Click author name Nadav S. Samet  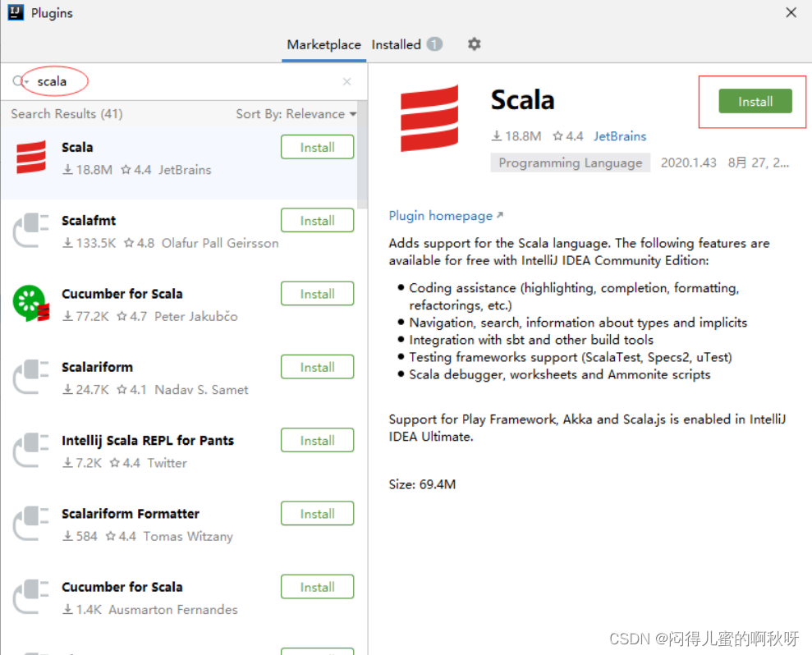tap(201, 390)
